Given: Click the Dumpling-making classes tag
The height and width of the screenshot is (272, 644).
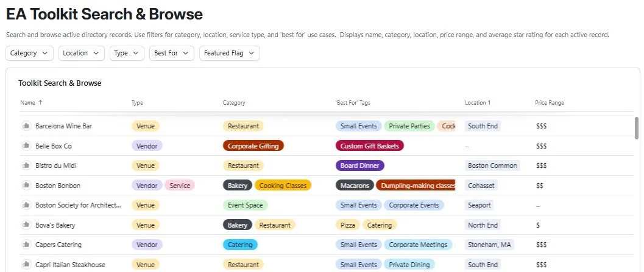Looking at the screenshot, I should [x=416, y=186].
